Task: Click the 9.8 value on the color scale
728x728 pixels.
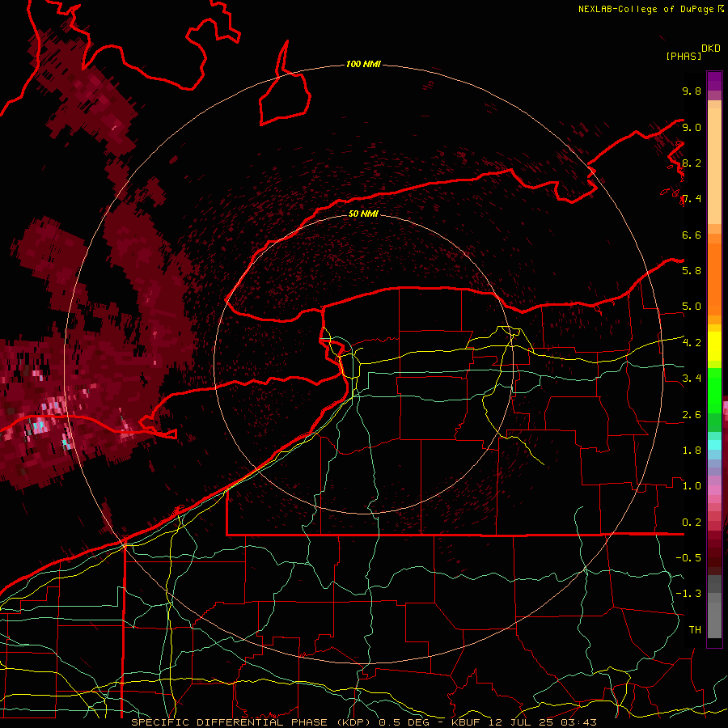Action: click(x=692, y=91)
